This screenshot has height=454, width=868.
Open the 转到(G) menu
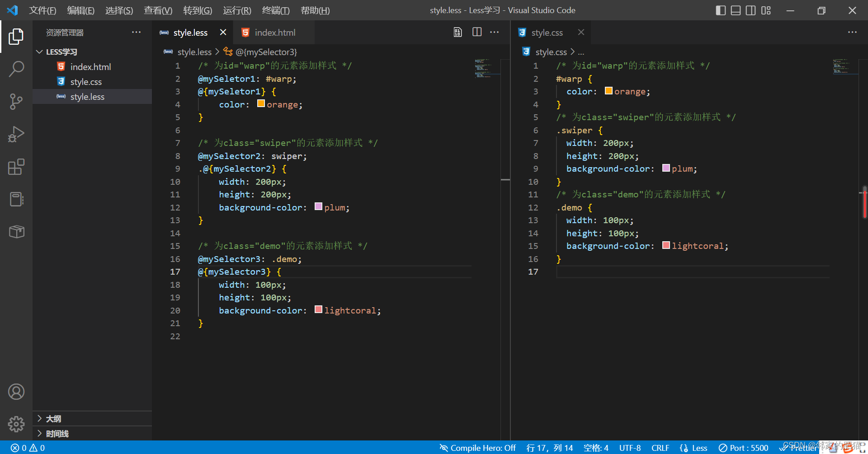click(197, 10)
